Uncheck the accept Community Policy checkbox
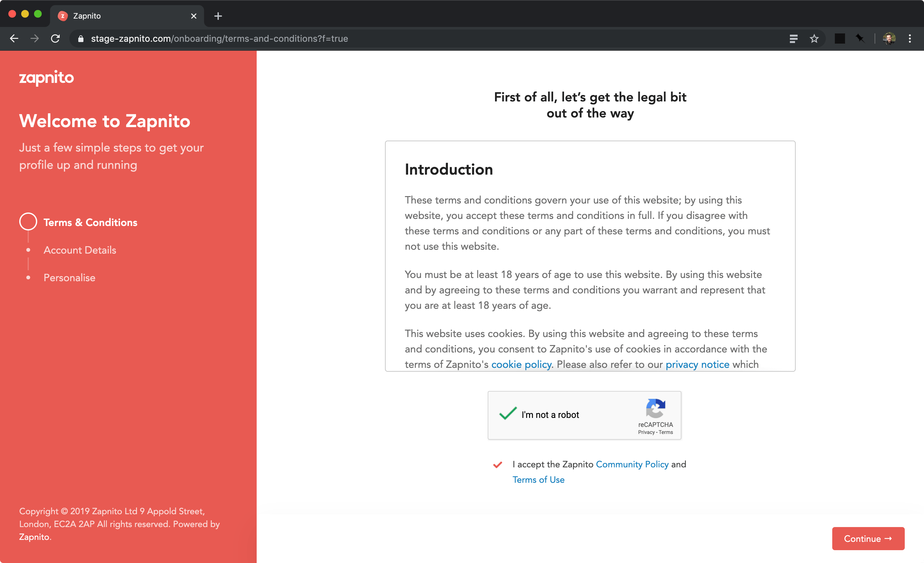The width and height of the screenshot is (924, 563). pyautogui.click(x=497, y=465)
